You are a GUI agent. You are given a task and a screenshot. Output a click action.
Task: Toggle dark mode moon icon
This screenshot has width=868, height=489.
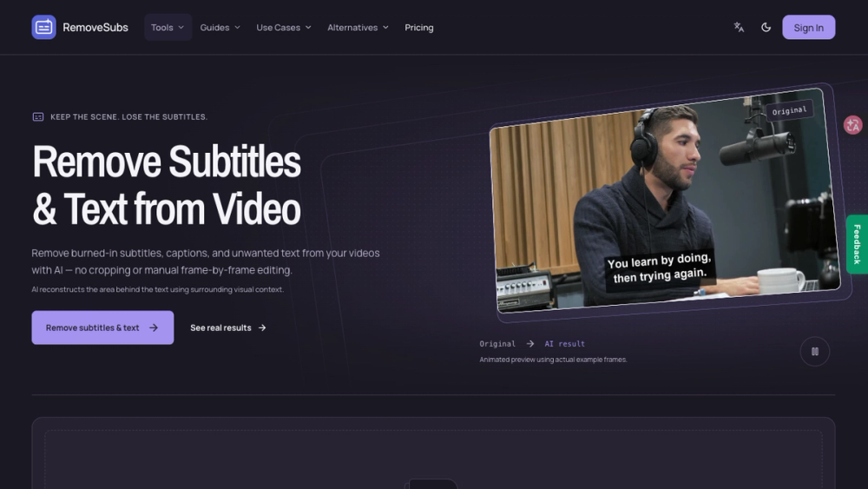click(766, 27)
